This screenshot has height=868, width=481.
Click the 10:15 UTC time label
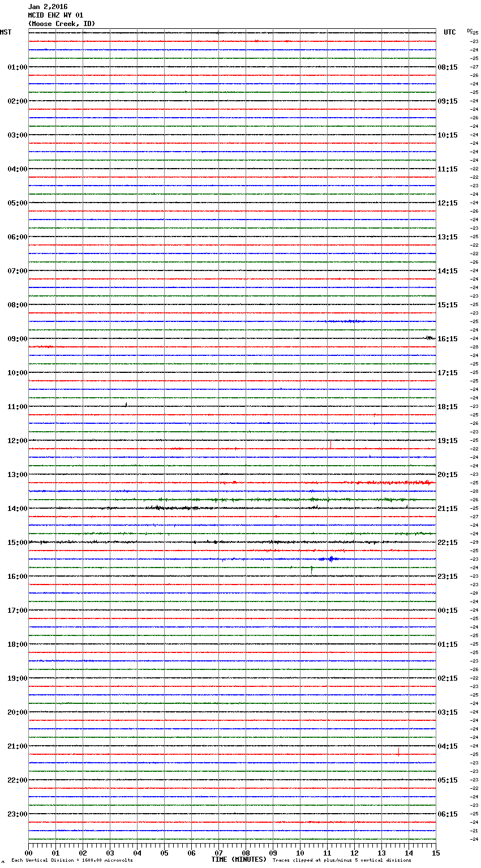(448, 135)
